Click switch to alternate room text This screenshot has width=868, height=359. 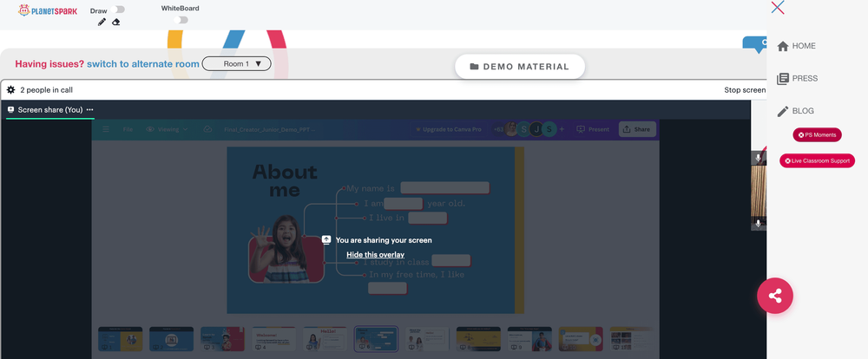click(x=143, y=63)
